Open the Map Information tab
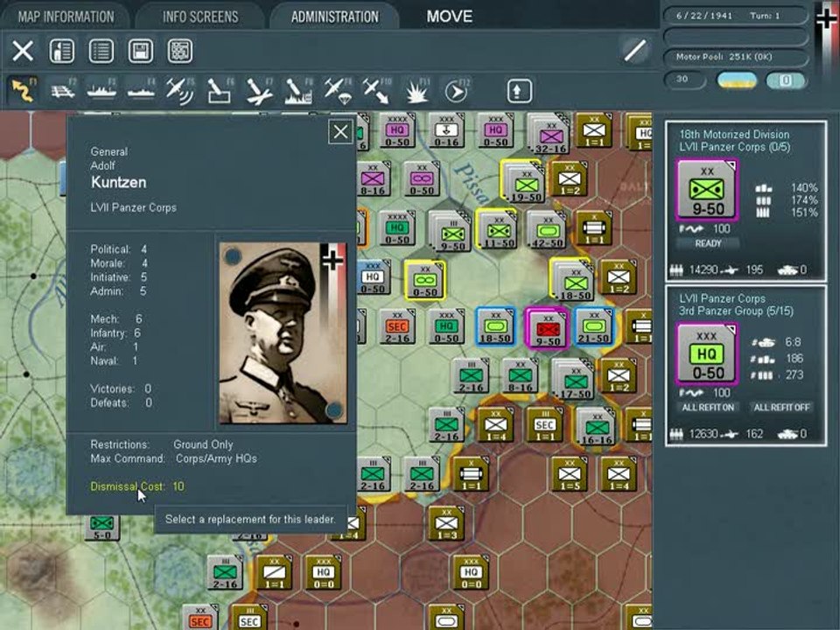Image resolution: width=840 pixels, height=630 pixels. (66, 17)
